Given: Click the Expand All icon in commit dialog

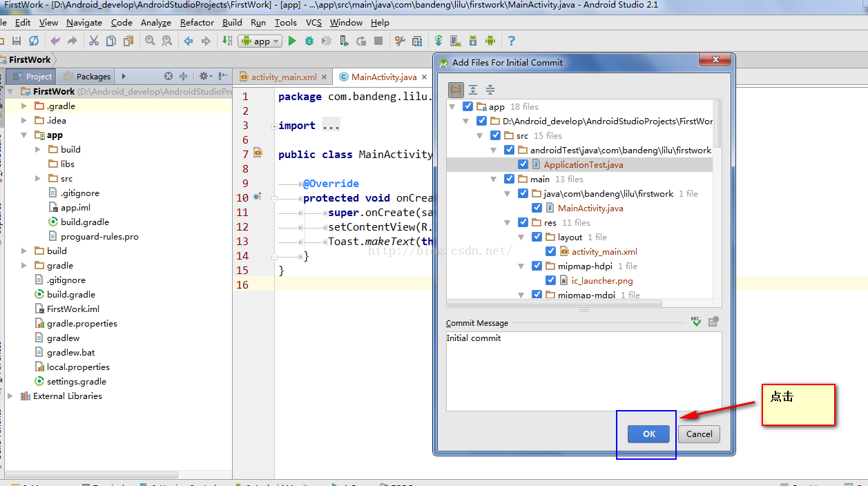Looking at the screenshot, I should 473,90.
